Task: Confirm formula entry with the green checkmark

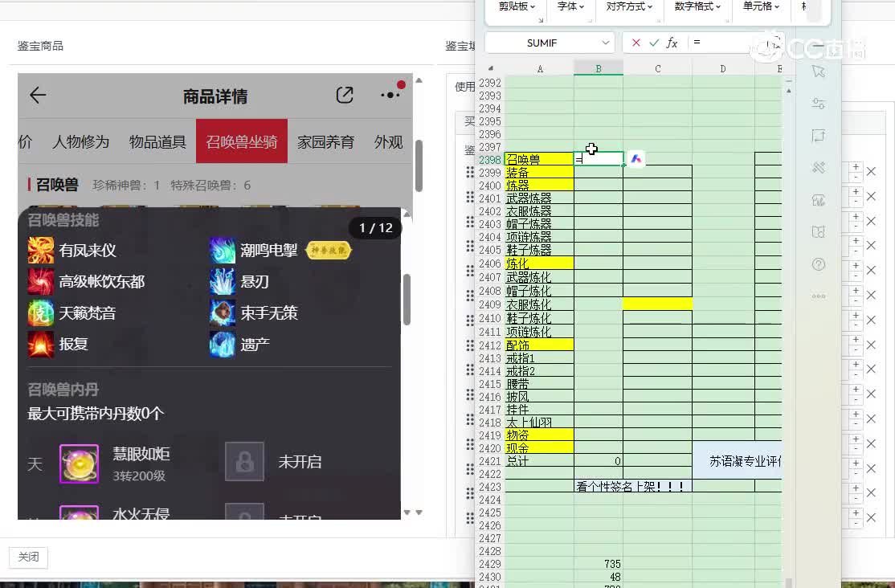Action: point(654,43)
